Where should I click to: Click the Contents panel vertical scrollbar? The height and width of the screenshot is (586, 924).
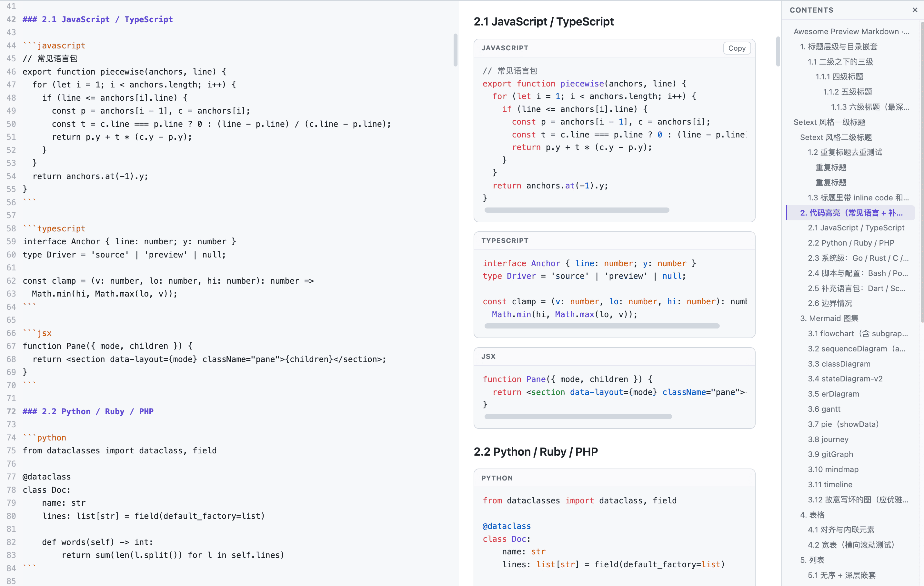coord(922,173)
